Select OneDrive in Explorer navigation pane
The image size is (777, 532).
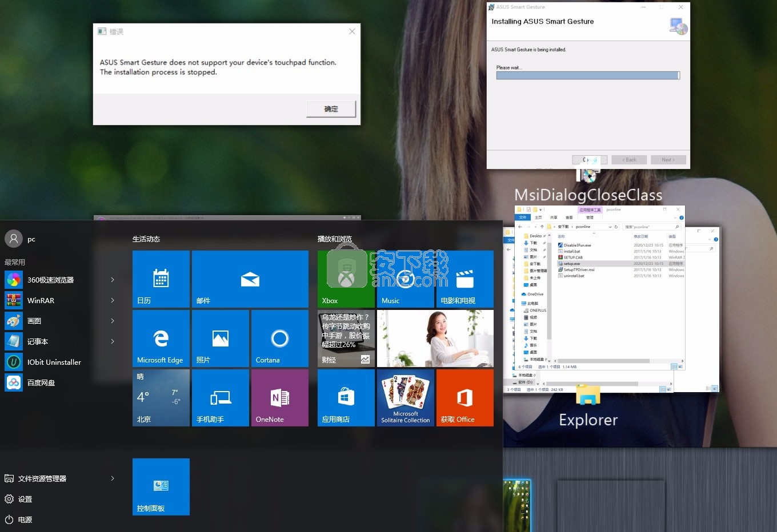pos(532,294)
